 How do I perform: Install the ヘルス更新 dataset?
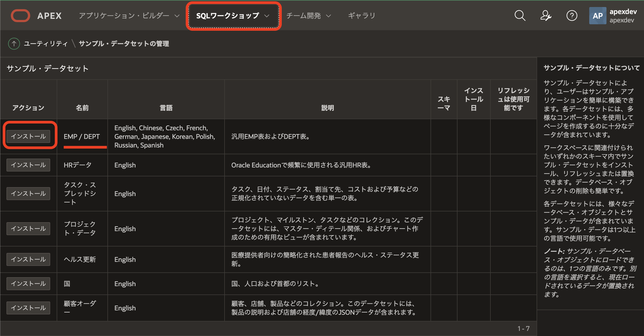click(x=28, y=259)
